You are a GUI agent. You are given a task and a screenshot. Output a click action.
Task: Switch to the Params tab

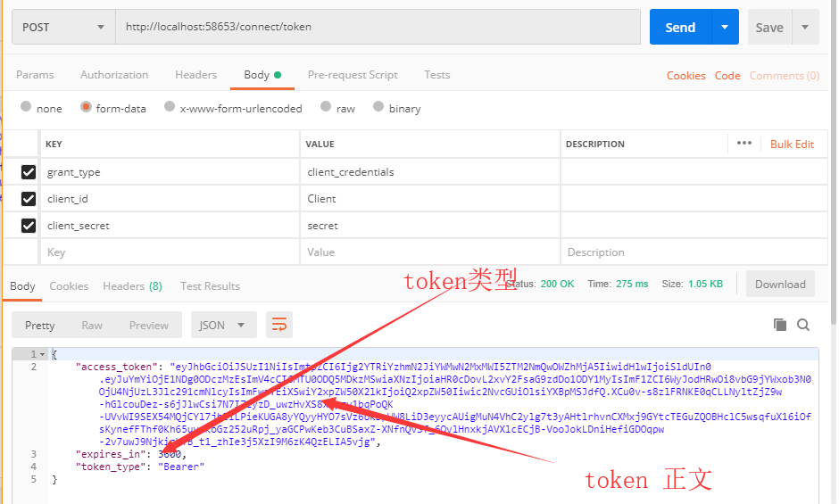tap(35, 75)
